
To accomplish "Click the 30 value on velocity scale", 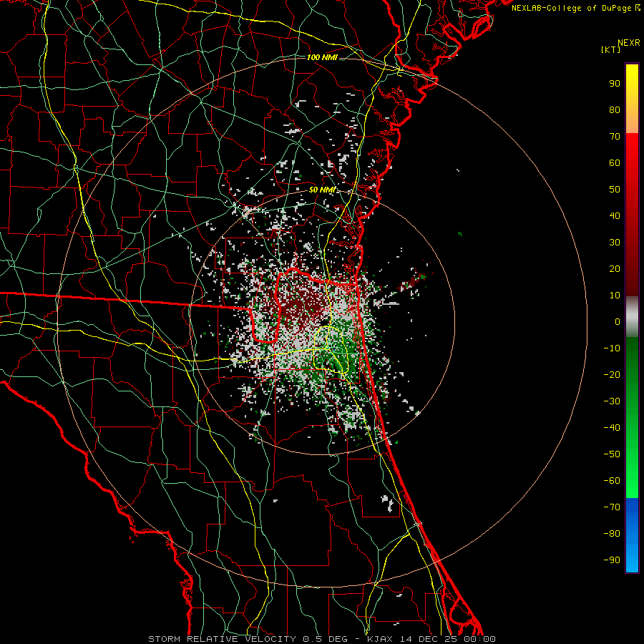I will (615, 243).
